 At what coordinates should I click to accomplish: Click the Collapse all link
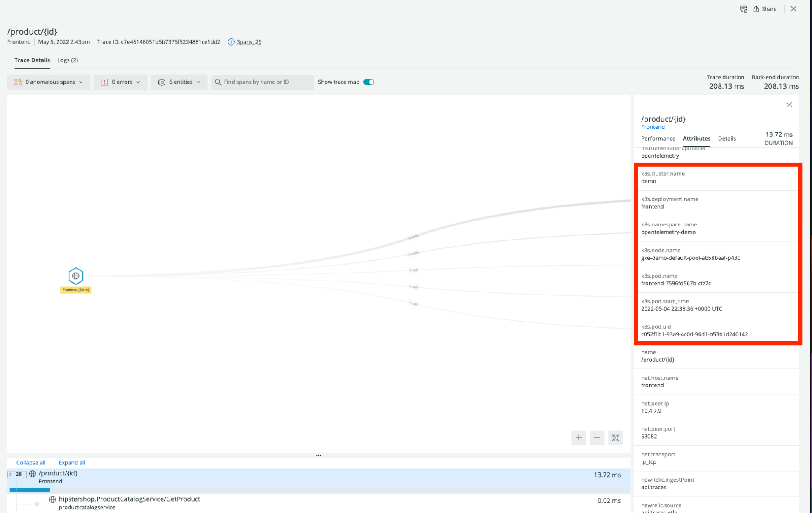(30, 462)
